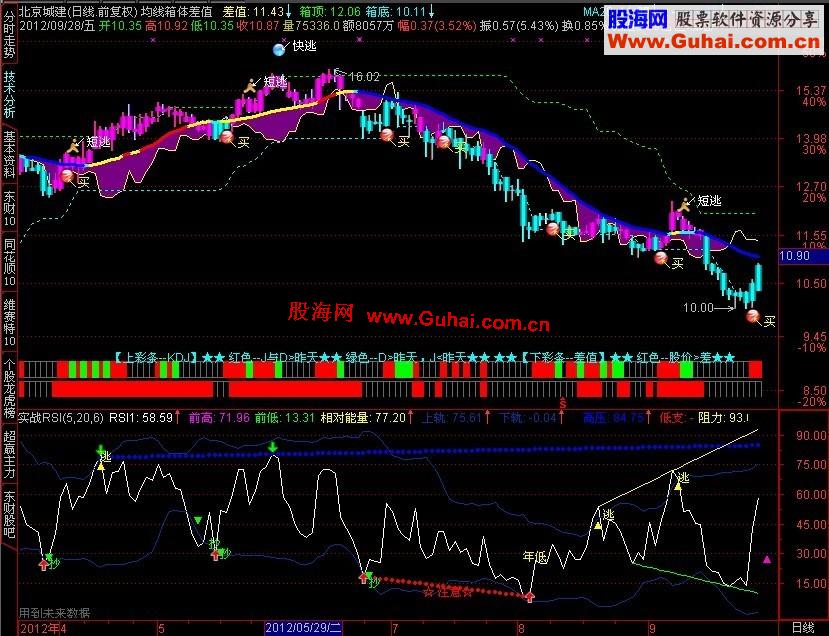The width and height of the screenshot is (829, 636).
Task: Click the 均线箱体差值 indicator name
Action: [x=177, y=11]
